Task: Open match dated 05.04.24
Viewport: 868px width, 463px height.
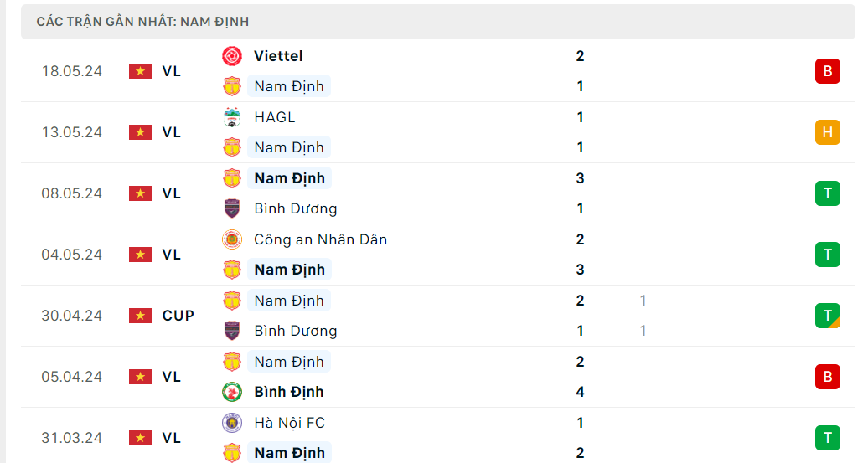Action: point(72,377)
